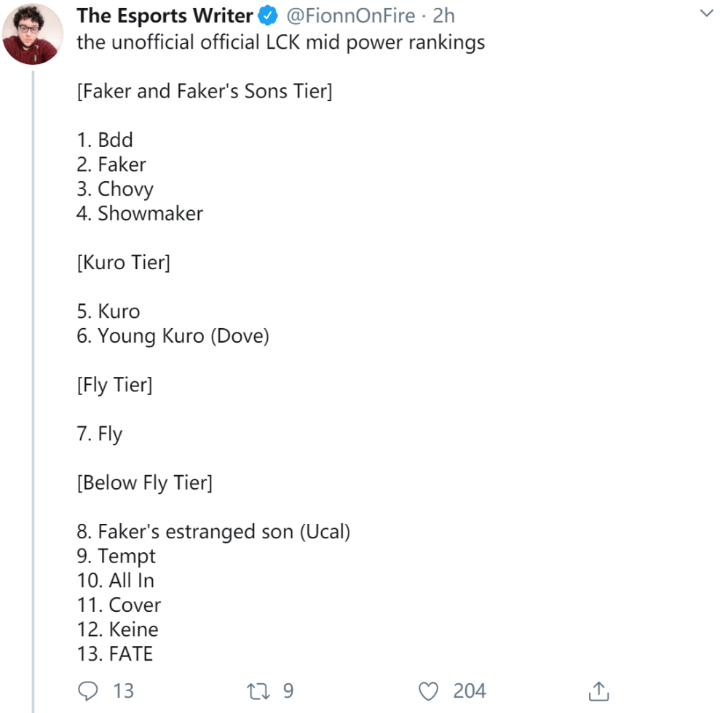Expand the tweet options chevron

tap(706, 14)
